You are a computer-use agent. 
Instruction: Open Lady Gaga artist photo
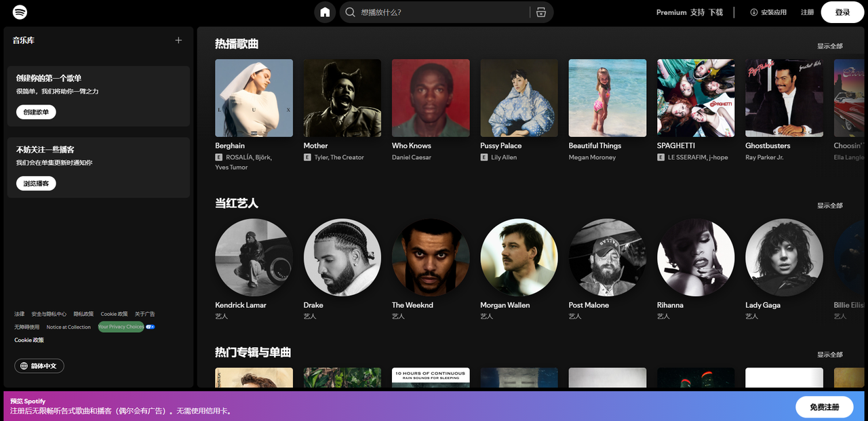tap(785, 258)
